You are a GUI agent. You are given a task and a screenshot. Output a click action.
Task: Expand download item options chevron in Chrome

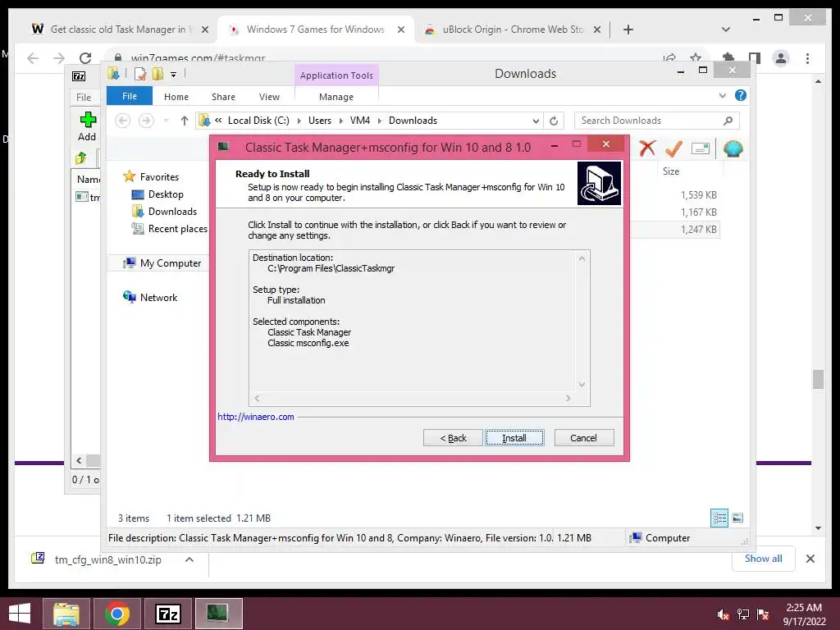[189, 559]
